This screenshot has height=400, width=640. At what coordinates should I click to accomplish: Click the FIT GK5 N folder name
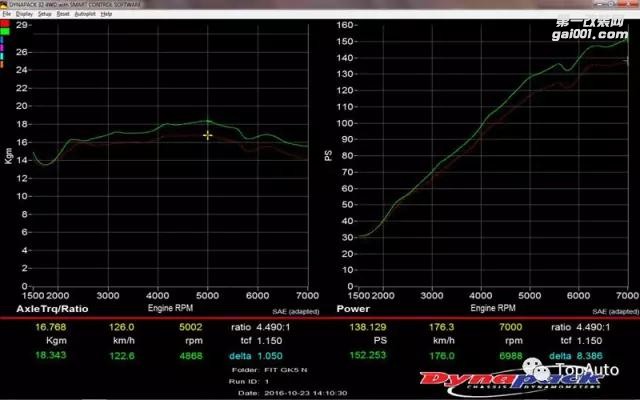coord(285,372)
